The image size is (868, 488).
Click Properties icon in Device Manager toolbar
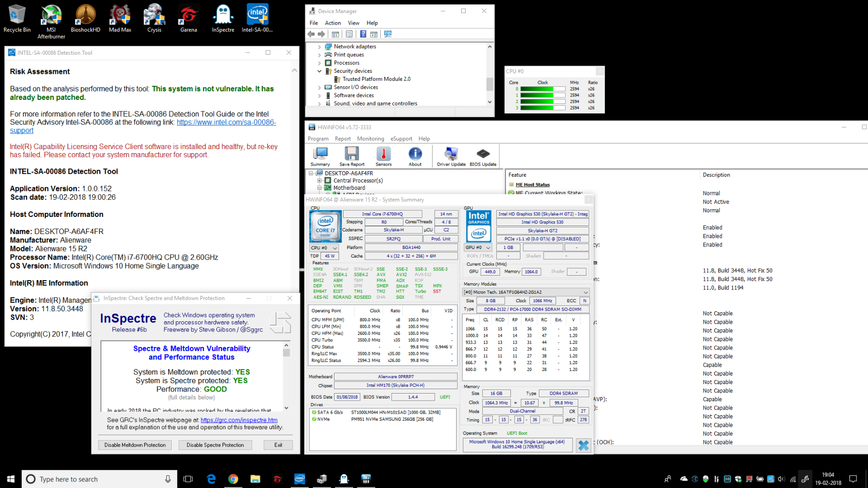pos(349,34)
